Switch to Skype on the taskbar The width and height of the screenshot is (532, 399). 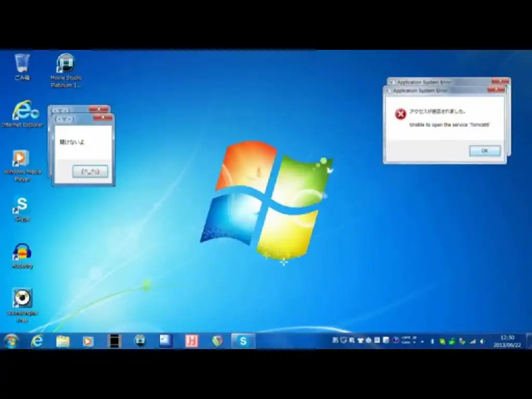(x=243, y=341)
